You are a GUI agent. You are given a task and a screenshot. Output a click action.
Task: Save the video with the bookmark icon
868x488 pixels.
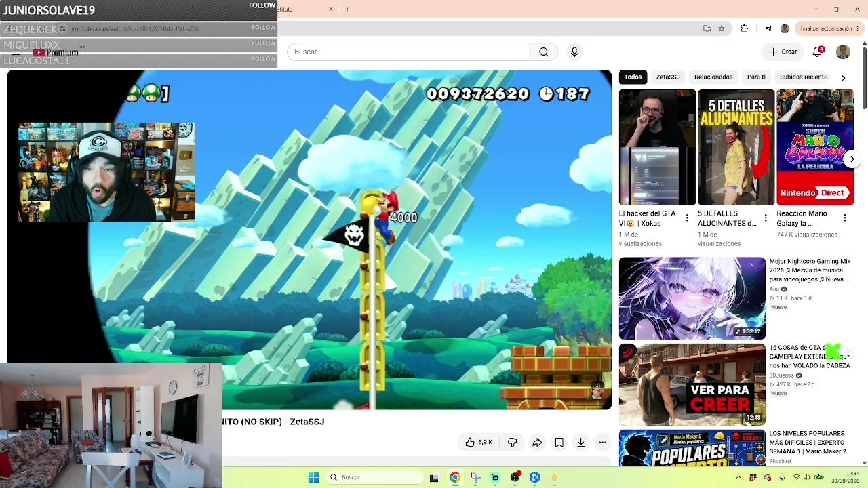coord(559,443)
